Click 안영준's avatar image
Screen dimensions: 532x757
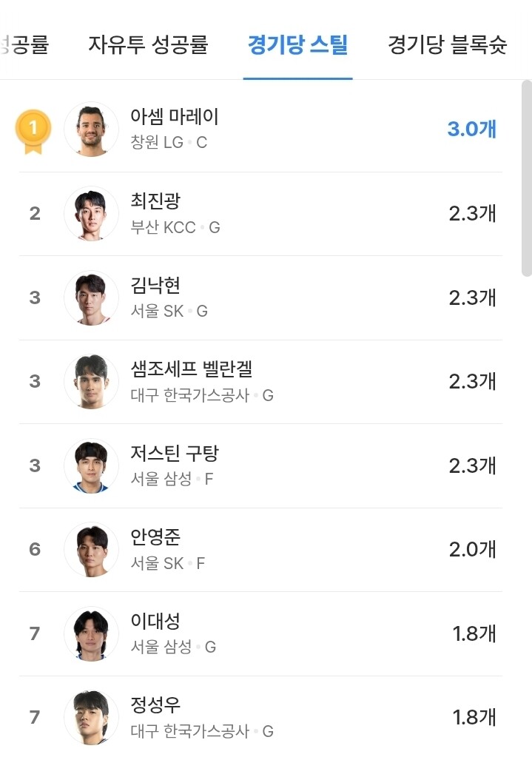click(x=91, y=550)
